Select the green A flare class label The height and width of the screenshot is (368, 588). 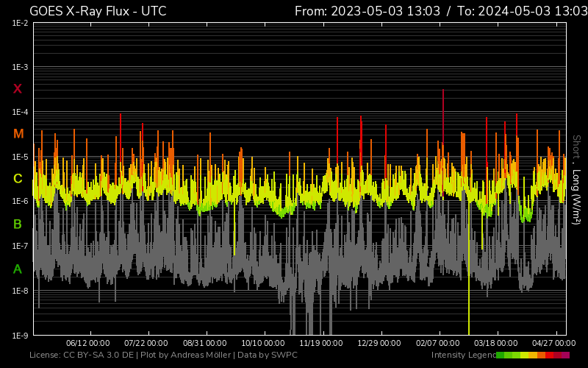[x=18, y=269]
